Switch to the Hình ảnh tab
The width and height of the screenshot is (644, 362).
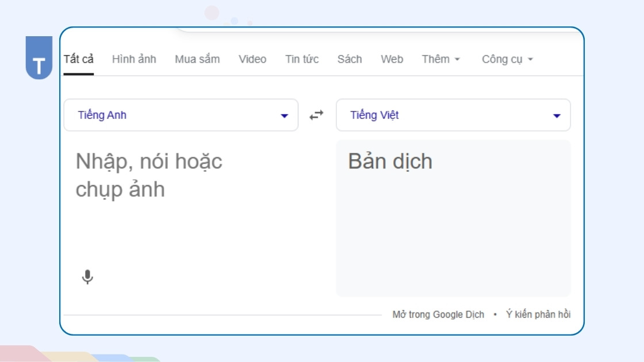click(134, 59)
